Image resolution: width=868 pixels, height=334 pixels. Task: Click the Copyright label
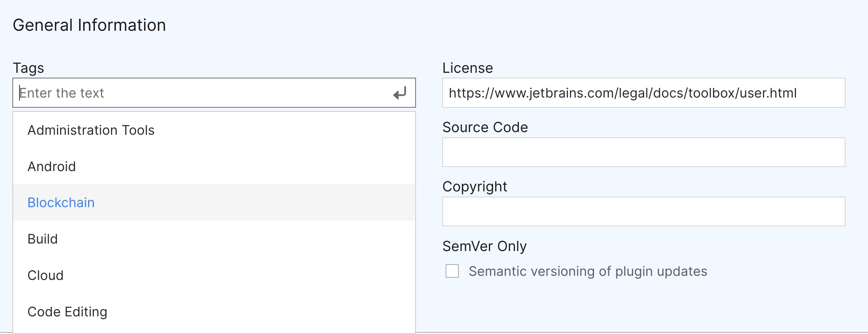(475, 187)
